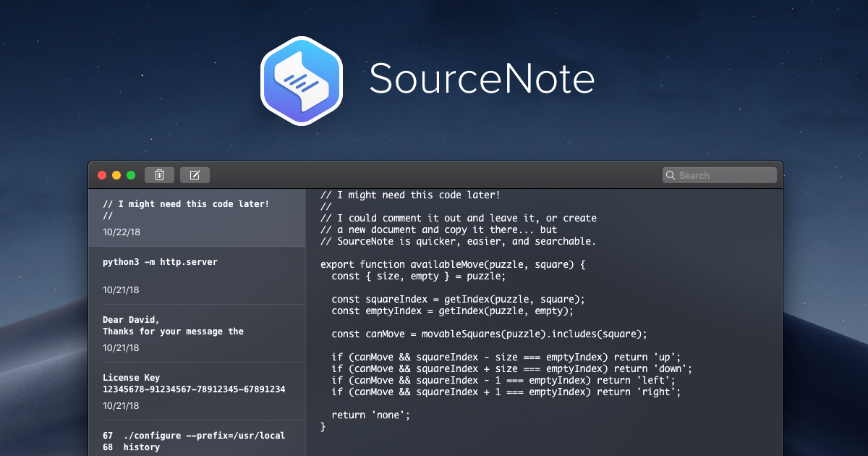Click the compose new note icon
This screenshot has width=868, height=456.
pyautogui.click(x=195, y=174)
